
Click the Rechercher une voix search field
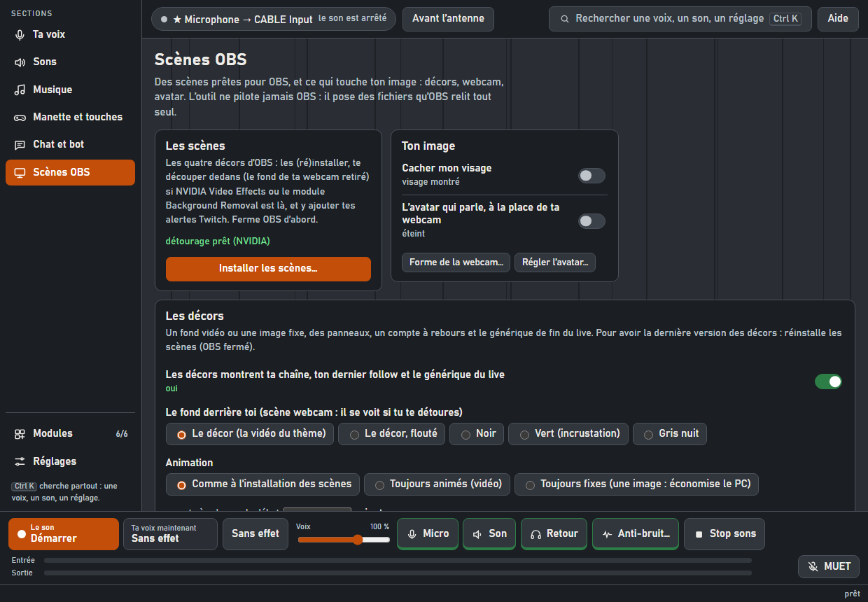pos(680,19)
